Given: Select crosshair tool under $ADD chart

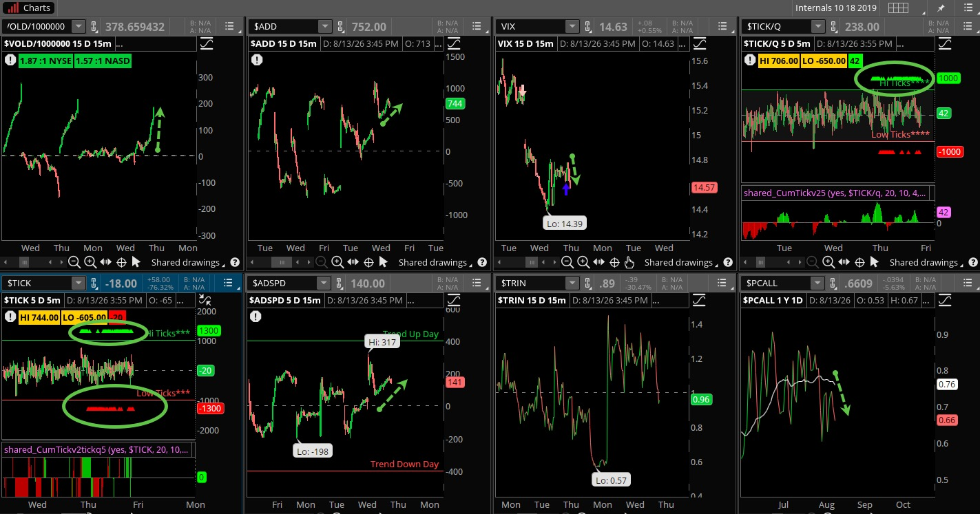Looking at the screenshot, I should click(x=368, y=262).
